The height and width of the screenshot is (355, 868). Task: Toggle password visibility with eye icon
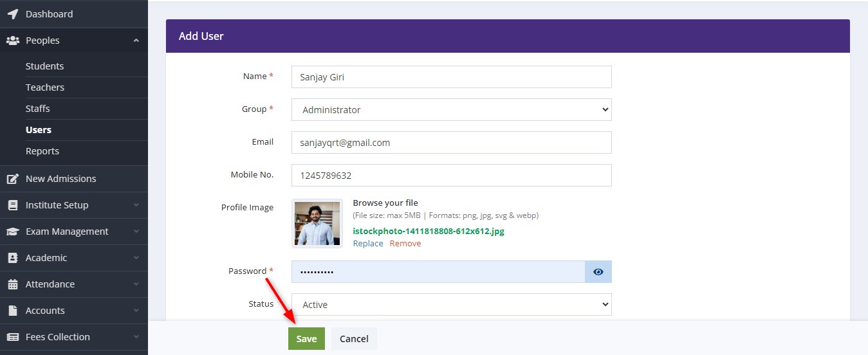pyautogui.click(x=598, y=271)
